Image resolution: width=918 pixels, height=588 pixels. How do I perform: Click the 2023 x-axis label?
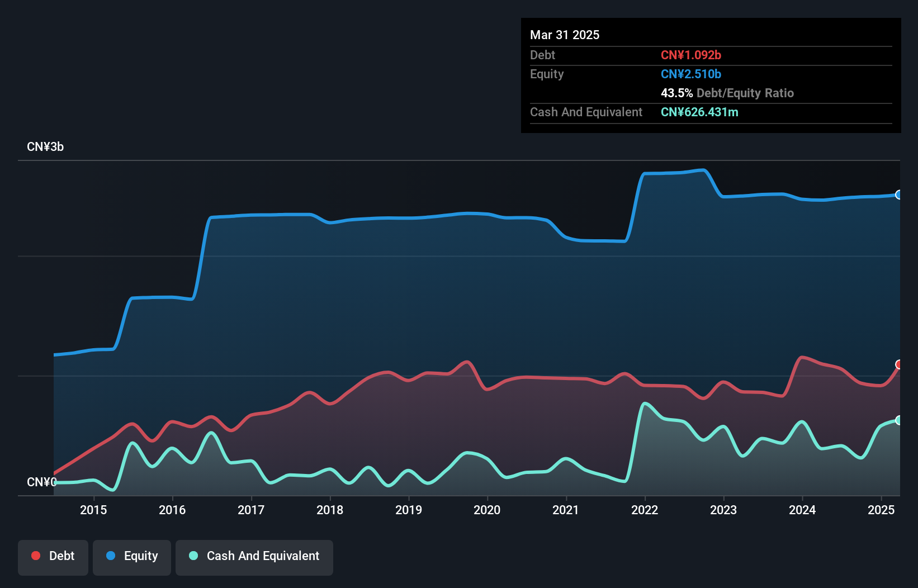[723, 510]
